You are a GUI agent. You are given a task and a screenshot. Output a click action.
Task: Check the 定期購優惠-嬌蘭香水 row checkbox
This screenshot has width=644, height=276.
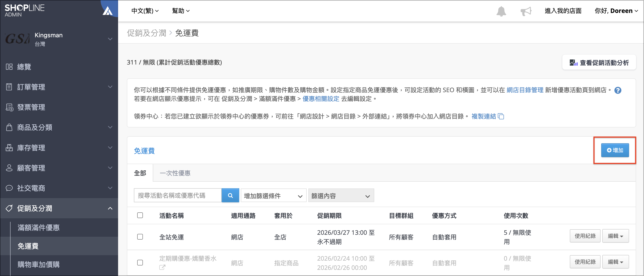140,263
